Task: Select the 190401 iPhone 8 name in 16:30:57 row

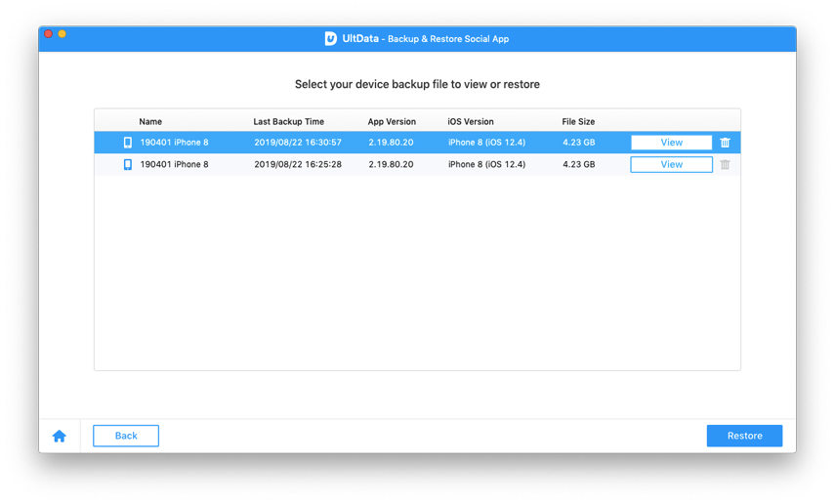Action: tap(174, 143)
